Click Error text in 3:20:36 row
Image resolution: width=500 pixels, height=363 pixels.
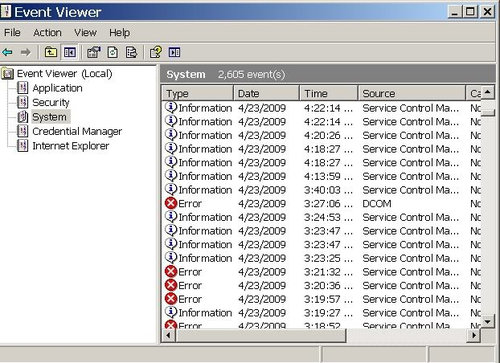pyautogui.click(x=190, y=286)
